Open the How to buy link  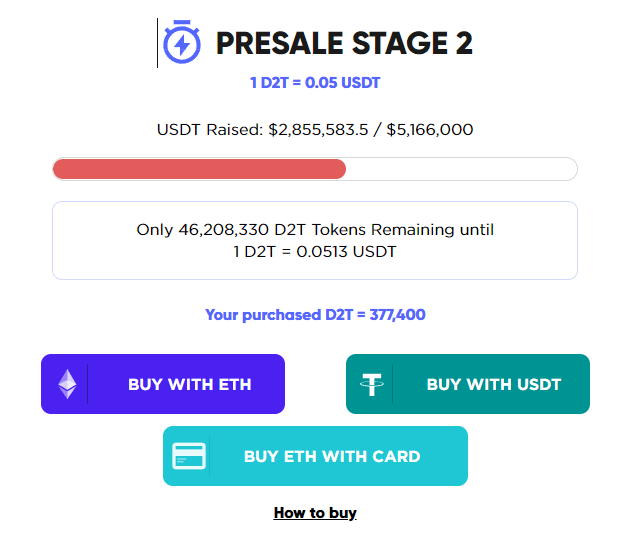pos(315,513)
